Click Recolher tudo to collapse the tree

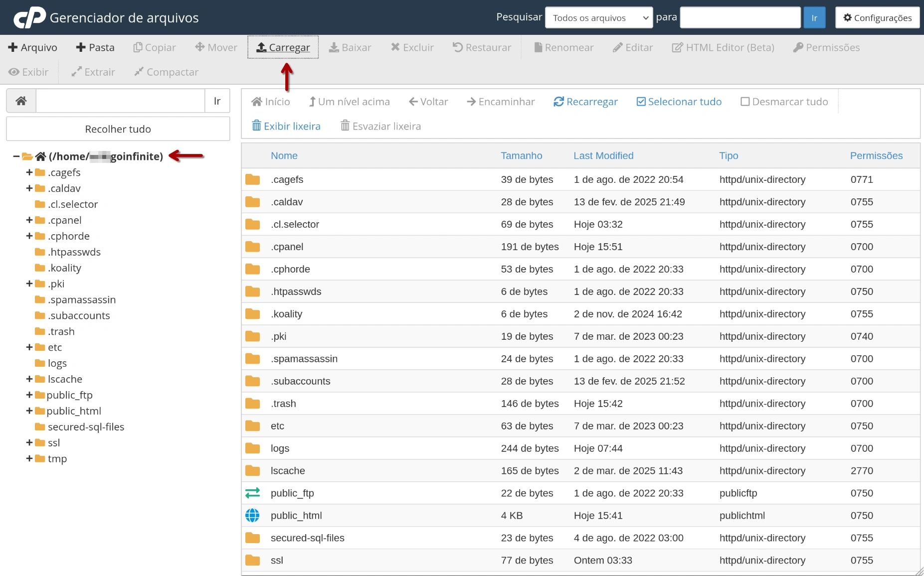point(118,129)
